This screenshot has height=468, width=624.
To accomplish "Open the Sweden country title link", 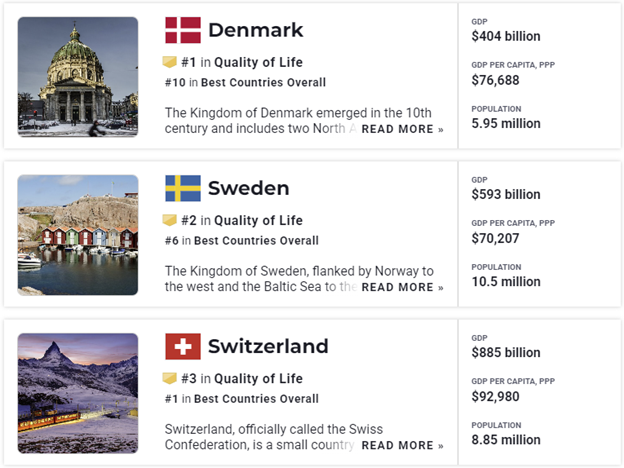I will (248, 188).
